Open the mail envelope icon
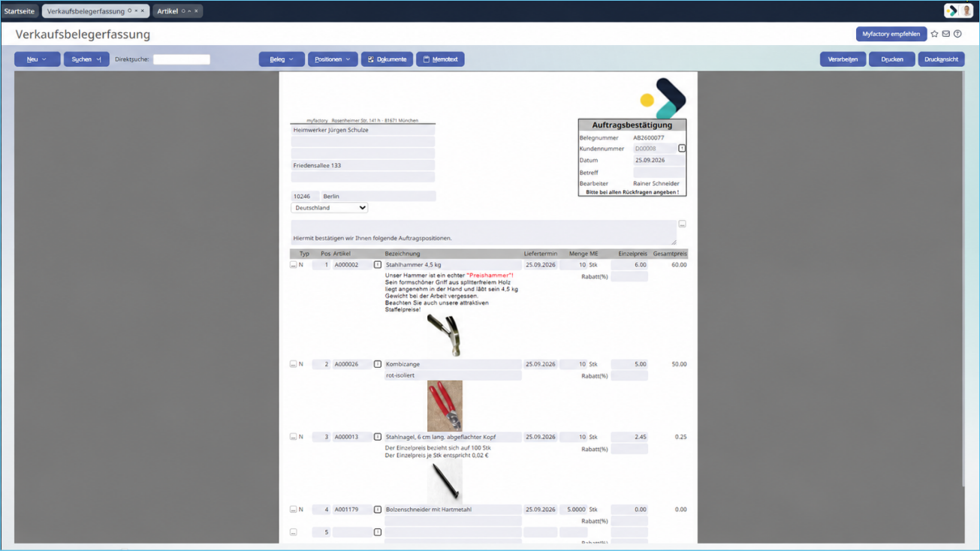The height and width of the screenshot is (551, 980). pyautogui.click(x=946, y=34)
